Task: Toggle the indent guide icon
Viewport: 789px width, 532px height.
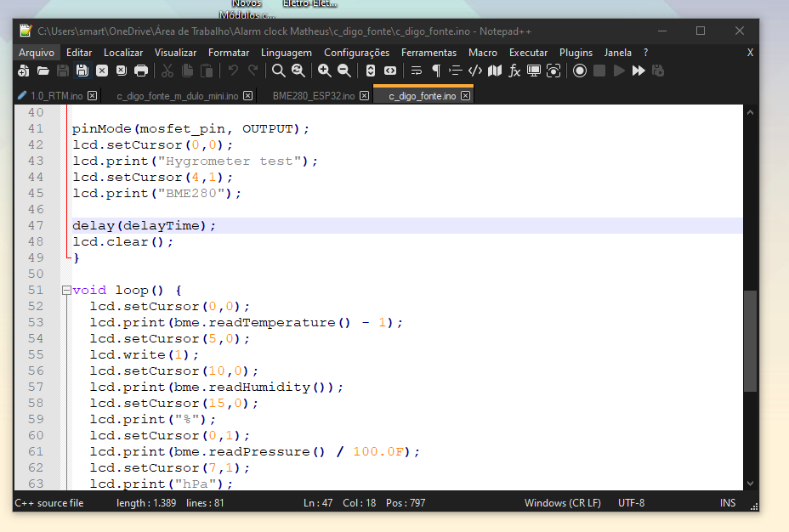Action: (456, 71)
